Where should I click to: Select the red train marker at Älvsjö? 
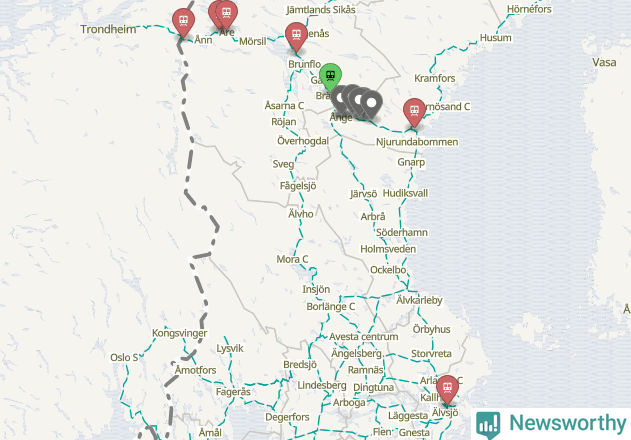(x=447, y=390)
